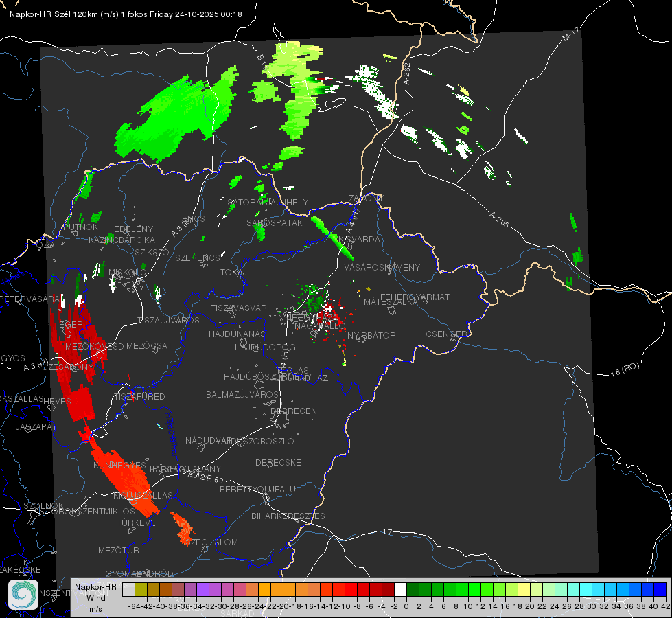
Task: Click the BIHARKERESZTES city label
Action: click(x=288, y=516)
